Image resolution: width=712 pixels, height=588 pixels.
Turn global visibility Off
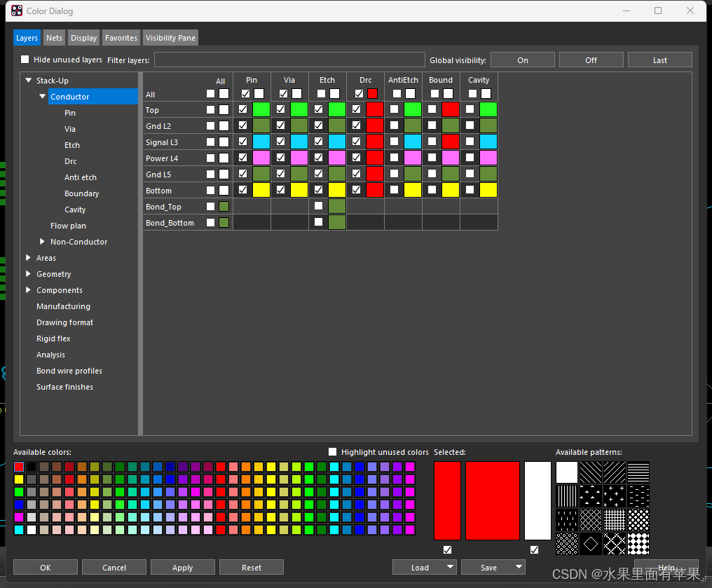pos(591,60)
